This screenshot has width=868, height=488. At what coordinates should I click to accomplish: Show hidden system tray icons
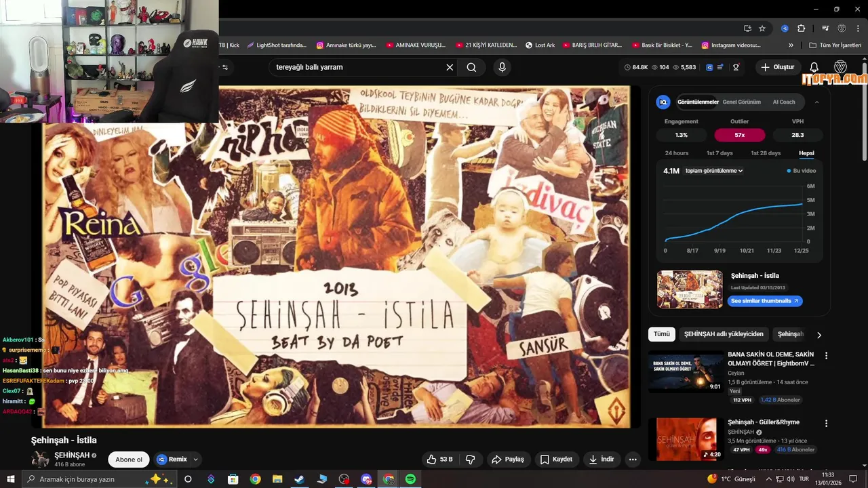click(769, 479)
